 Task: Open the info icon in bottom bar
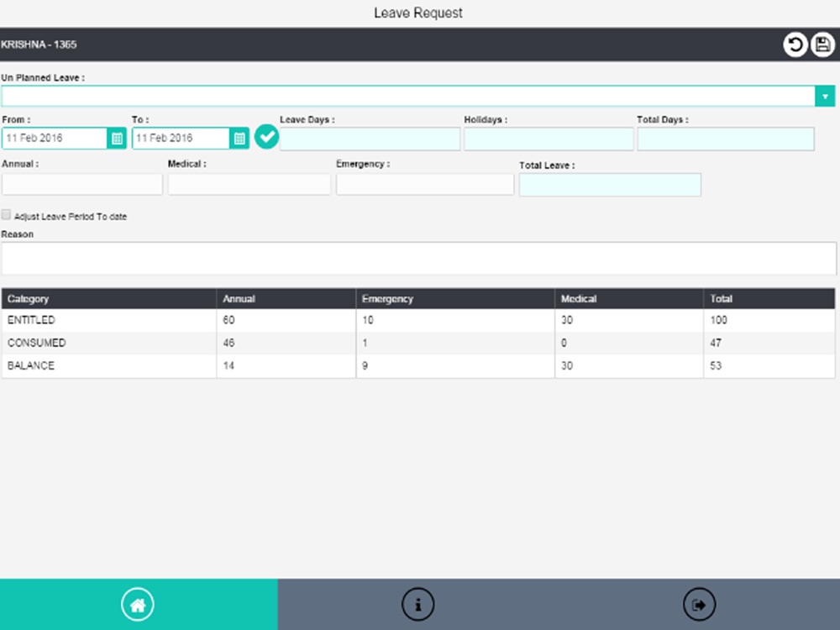[417, 605]
